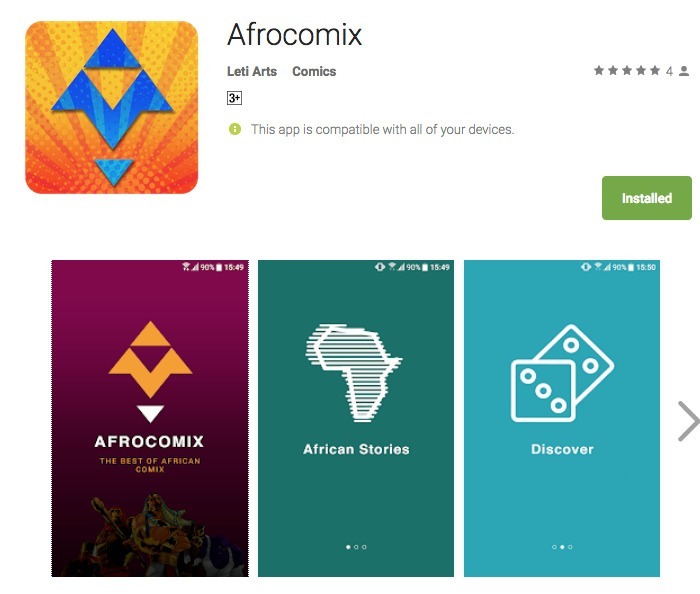The width and height of the screenshot is (700, 594).
Task: Click the reviewer person icon beside rating
Action: click(x=684, y=71)
